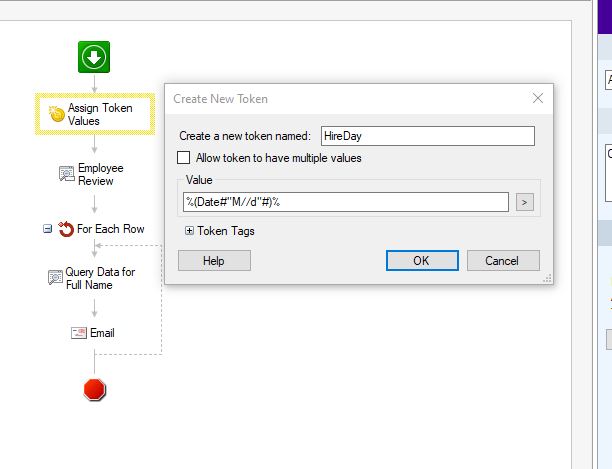This screenshot has width=612, height=469.
Task: Enable Allow token to have multiple values
Action: (x=183, y=158)
